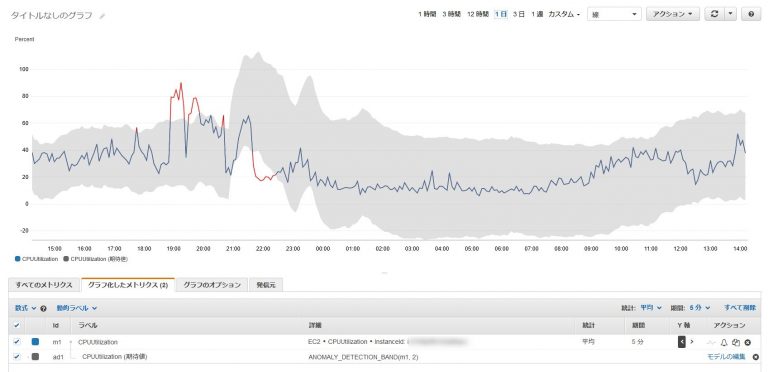Click the モデルの編集 link
This screenshot has height=372, width=768.
(x=726, y=357)
